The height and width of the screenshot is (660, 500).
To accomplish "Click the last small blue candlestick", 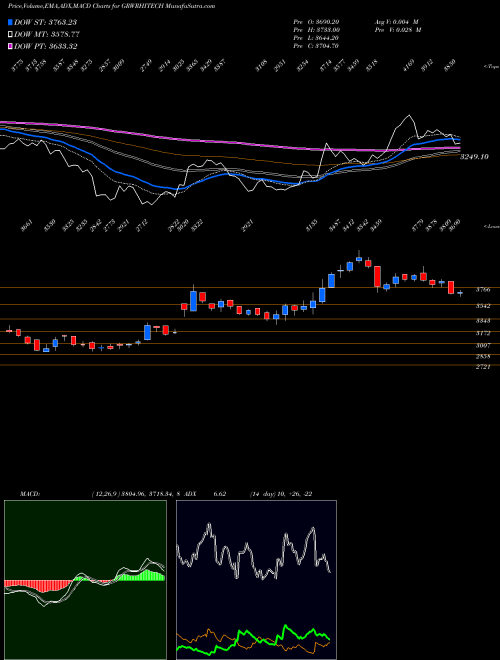I will [460, 293].
